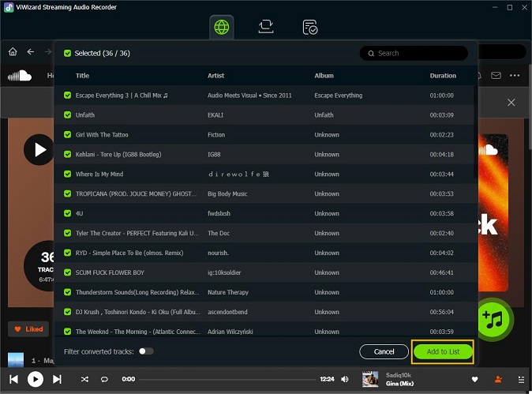Uncheck the 4U track
Viewport: 532px width, 394px height.
click(68, 213)
